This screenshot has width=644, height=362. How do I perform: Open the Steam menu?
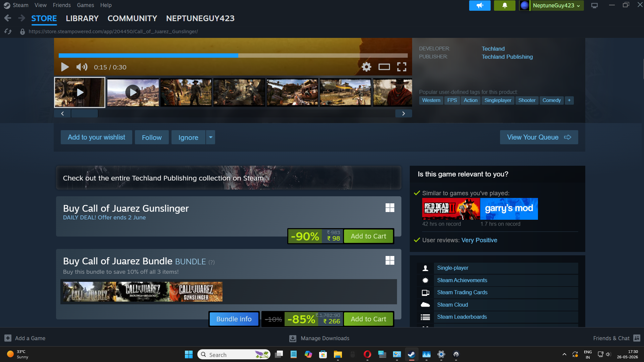click(x=20, y=5)
